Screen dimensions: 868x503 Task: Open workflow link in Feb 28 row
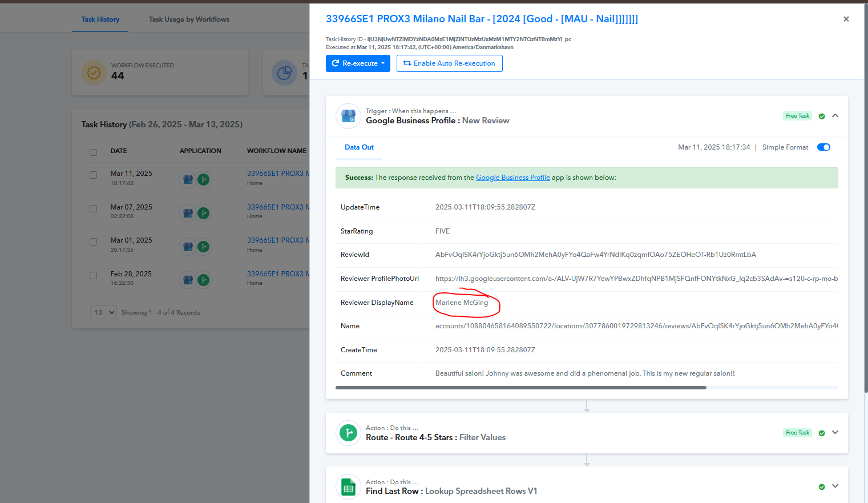278,274
